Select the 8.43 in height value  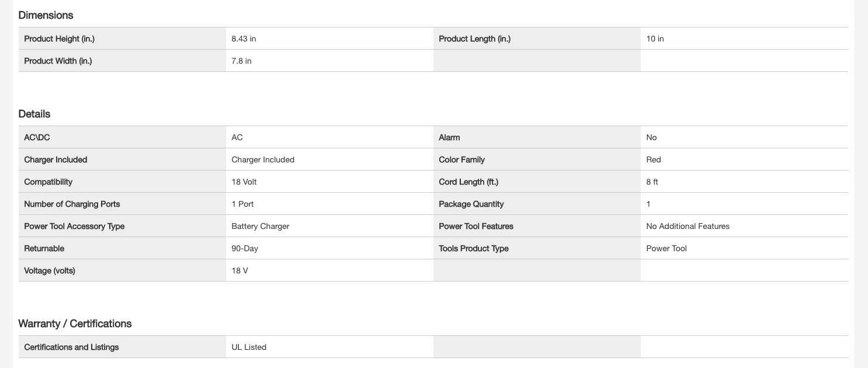click(x=244, y=39)
